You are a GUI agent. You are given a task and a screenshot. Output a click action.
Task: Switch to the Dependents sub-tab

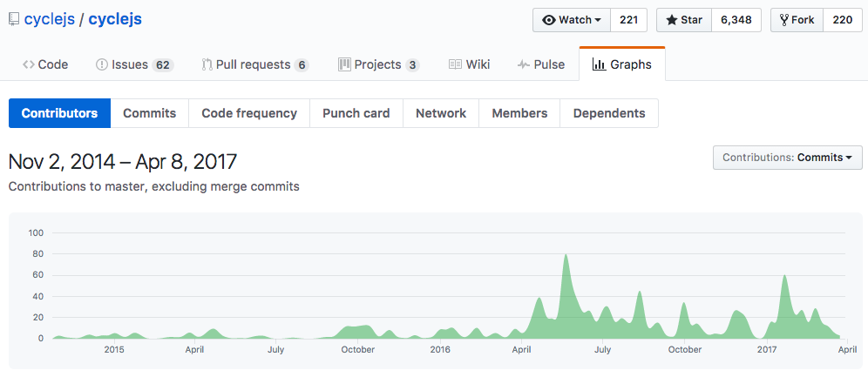point(609,113)
